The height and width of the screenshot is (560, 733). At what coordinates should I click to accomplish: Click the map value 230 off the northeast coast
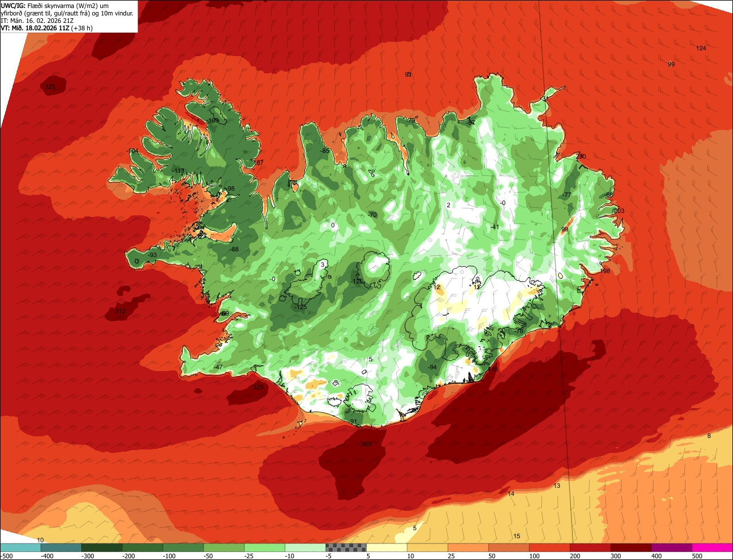pyautogui.click(x=581, y=156)
